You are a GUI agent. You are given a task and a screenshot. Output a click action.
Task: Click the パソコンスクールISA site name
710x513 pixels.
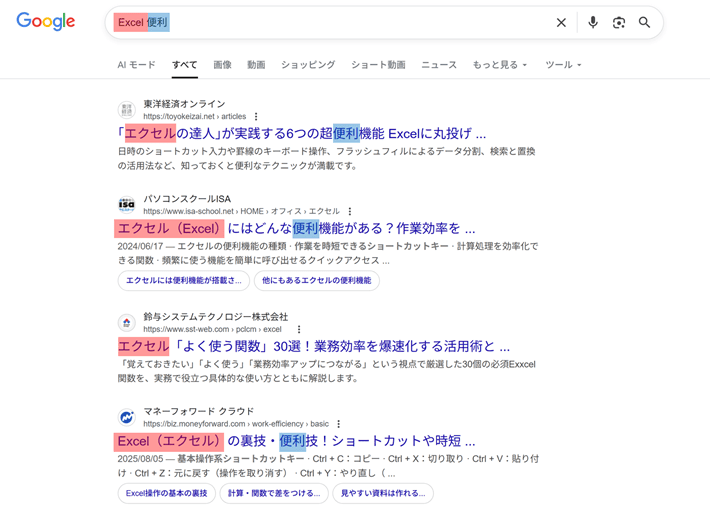pyautogui.click(x=187, y=199)
